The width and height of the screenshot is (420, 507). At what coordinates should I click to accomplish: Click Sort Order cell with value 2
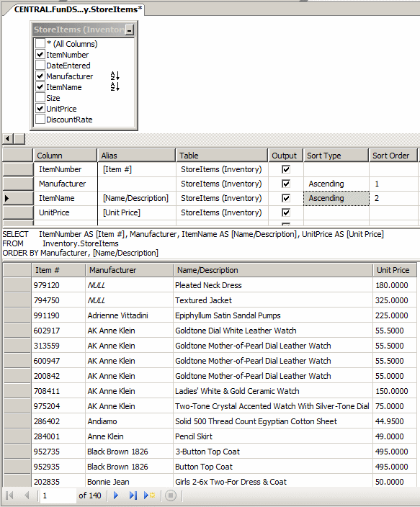393,198
